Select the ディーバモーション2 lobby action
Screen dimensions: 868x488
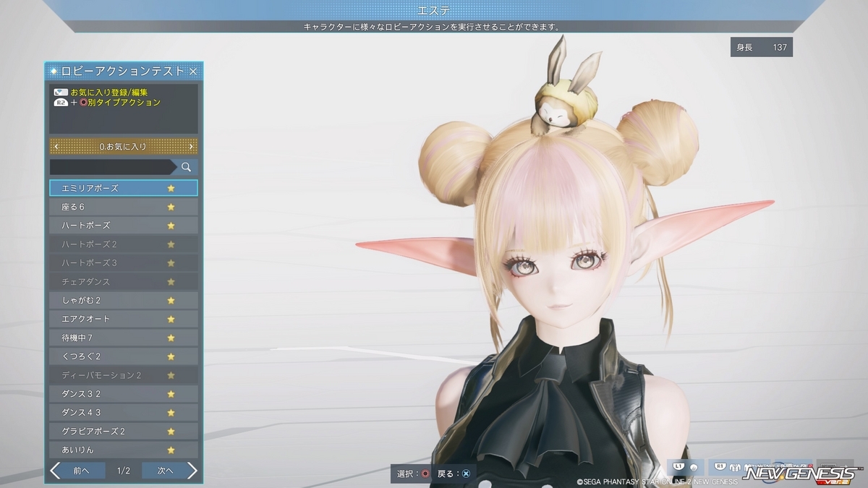pos(124,376)
